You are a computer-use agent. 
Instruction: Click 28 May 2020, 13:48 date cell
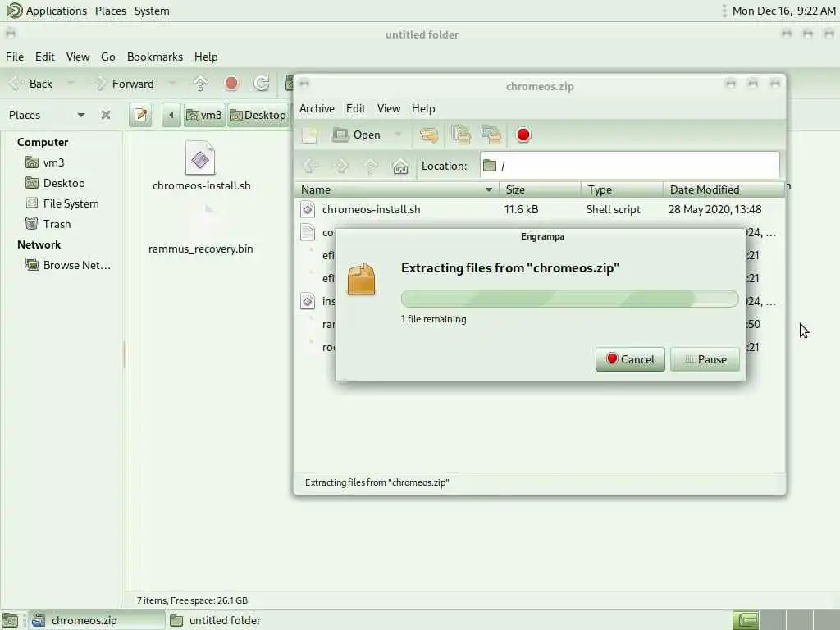click(715, 209)
